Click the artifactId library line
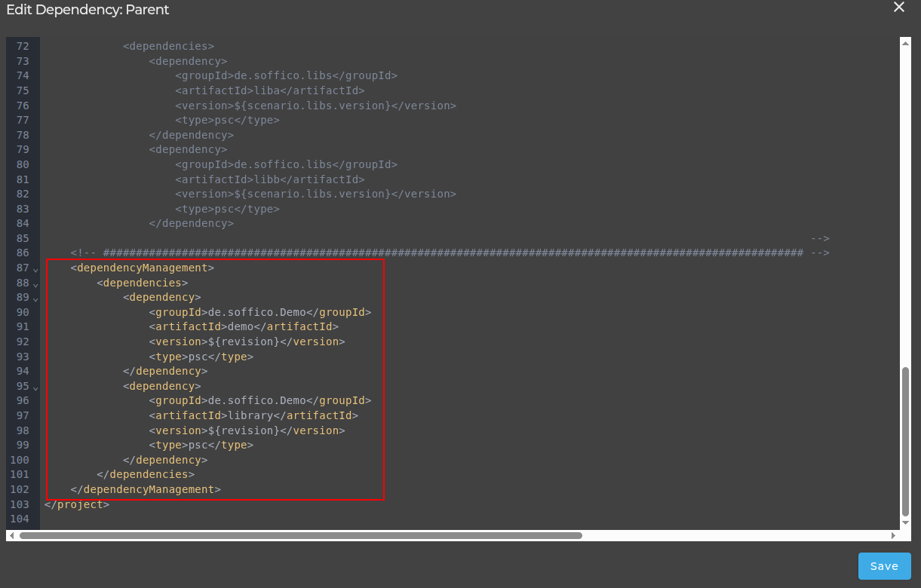The width and height of the screenshot is (921, 588). click(x=253, y=415)
